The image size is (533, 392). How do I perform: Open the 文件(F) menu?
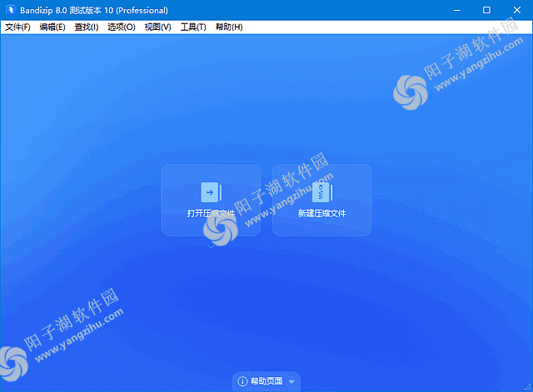[17, 27]
